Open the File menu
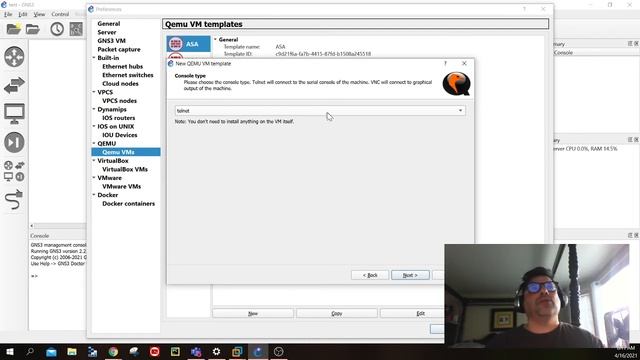The height and width of the screenshot is (360, 640). point(8,14)
